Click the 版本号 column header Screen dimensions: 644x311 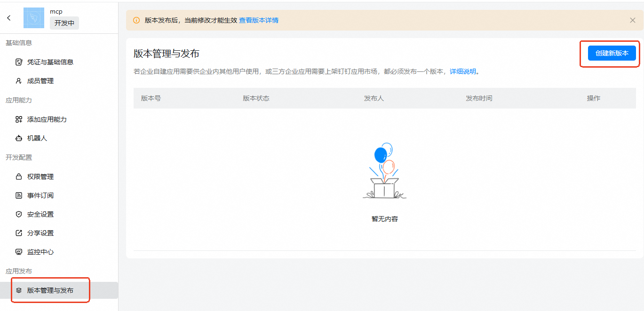tap(151, 98)
